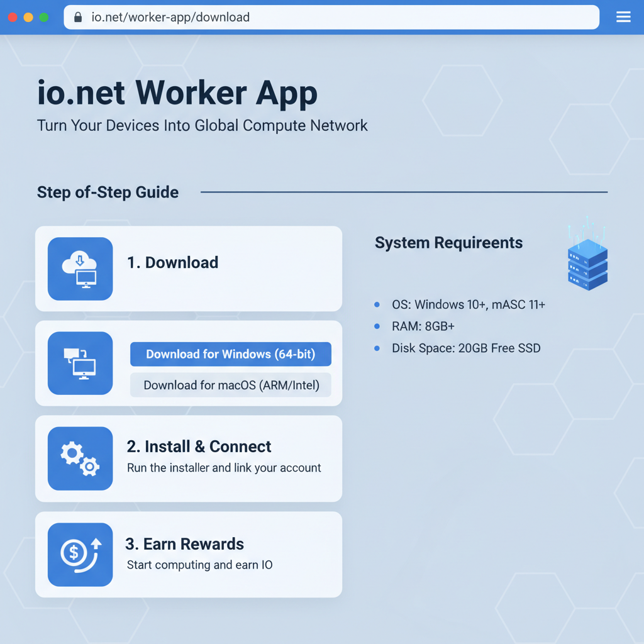Screen dimensions: 644x644
Task: Click the 'RAM: 8GB+' requirement line
Action: point(423,326)
